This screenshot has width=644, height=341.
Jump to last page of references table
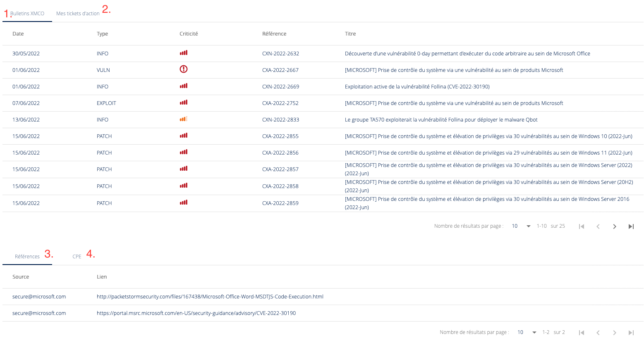tap(631, 333)
